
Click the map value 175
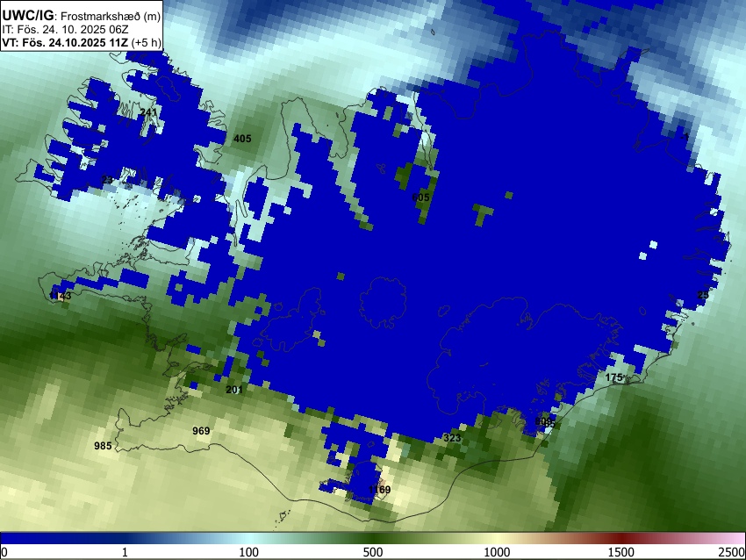613,377
